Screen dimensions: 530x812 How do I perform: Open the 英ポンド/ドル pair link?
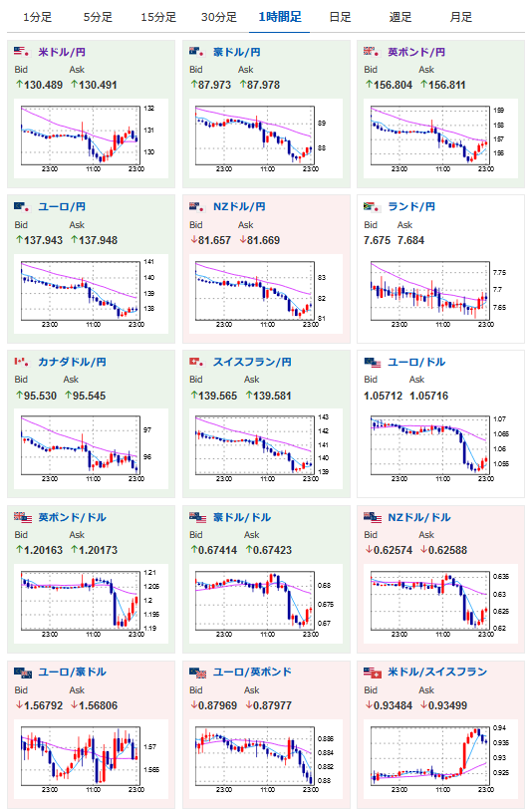(x=72, y=517)
